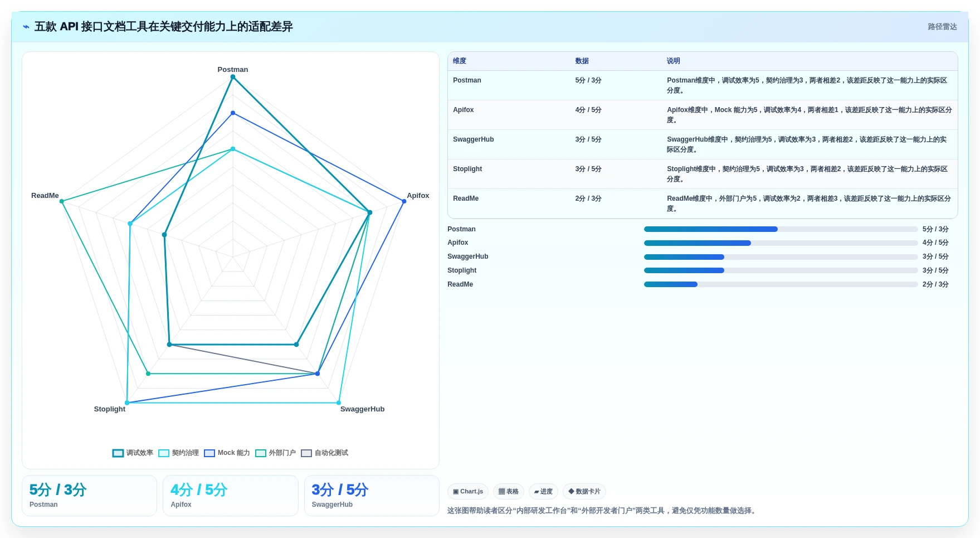Toggle the 调试效率 legend series
The height and width of the screenshot is (538, 980).
click(x=133, y=453)
